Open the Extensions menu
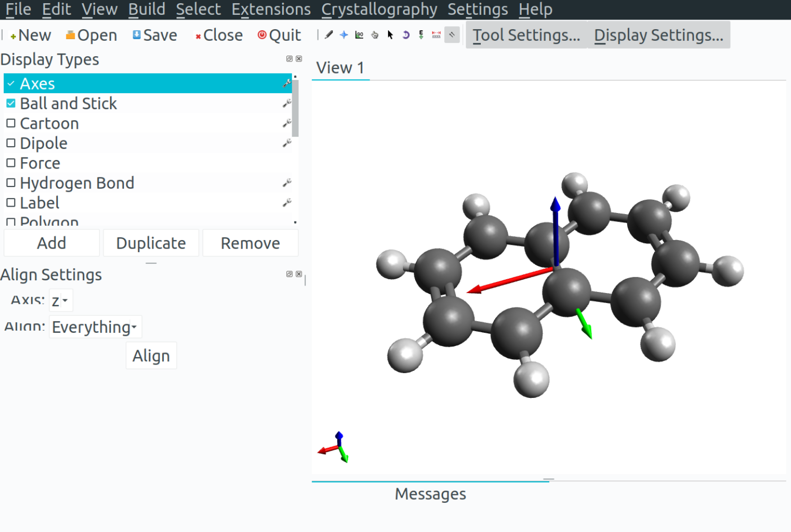 (271, 10)
